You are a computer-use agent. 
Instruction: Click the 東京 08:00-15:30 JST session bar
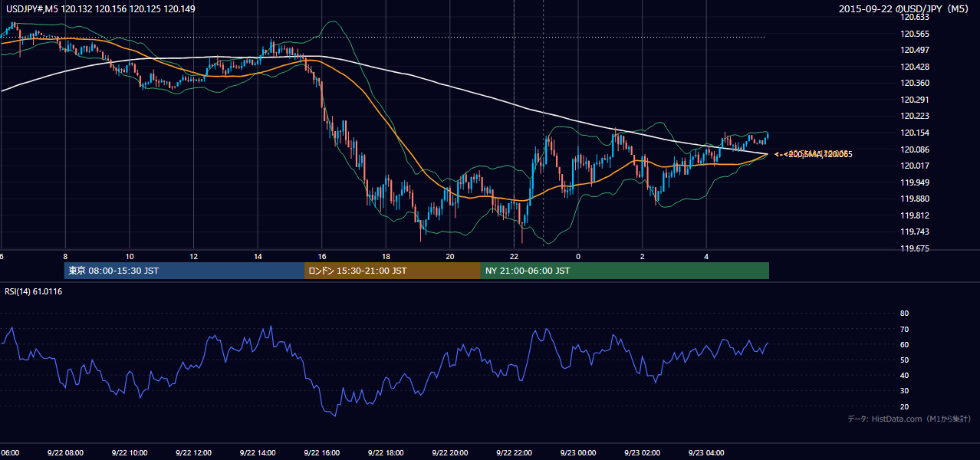pos(185,271)
